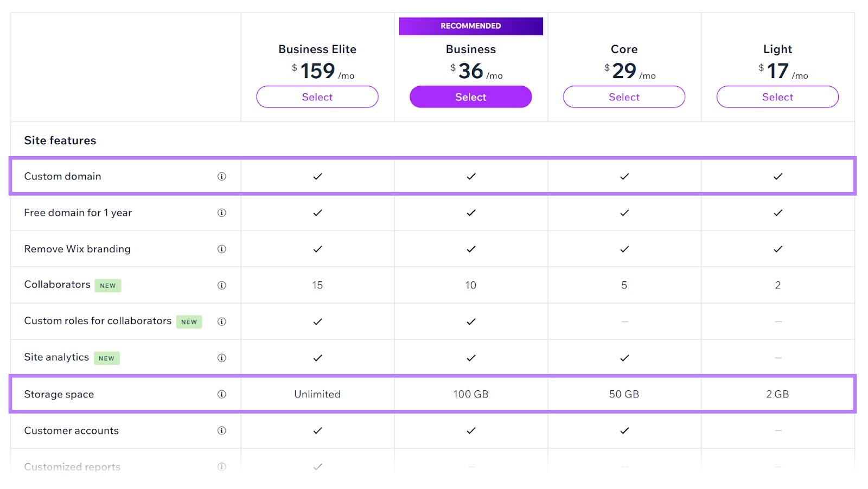Click the Site analytics info icon
The image size is (868, 489).
221,357
